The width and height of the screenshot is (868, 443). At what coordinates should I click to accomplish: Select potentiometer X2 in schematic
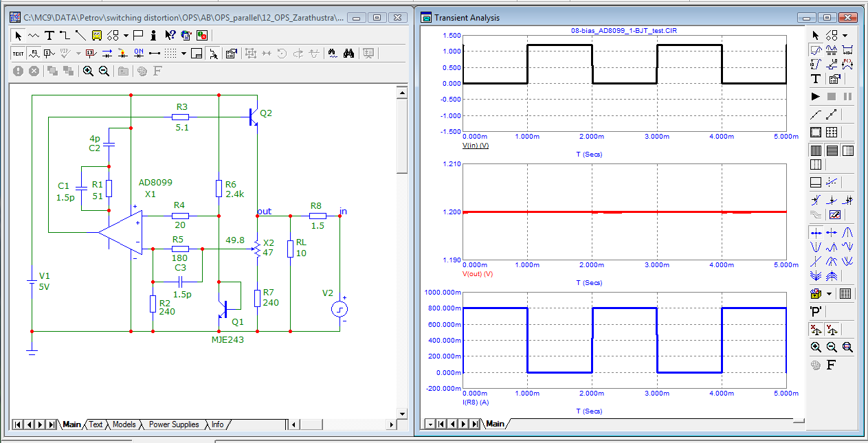coord(258,249)
